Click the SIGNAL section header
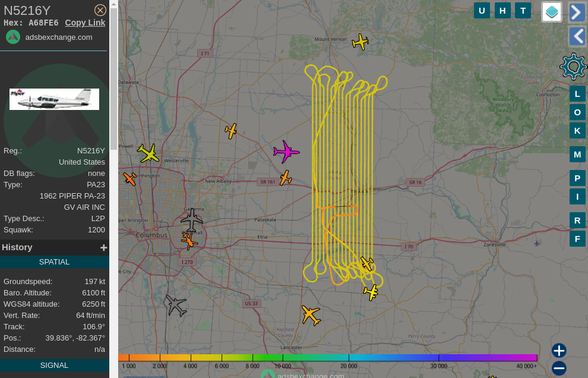588x378 pixels. point(55,366)
